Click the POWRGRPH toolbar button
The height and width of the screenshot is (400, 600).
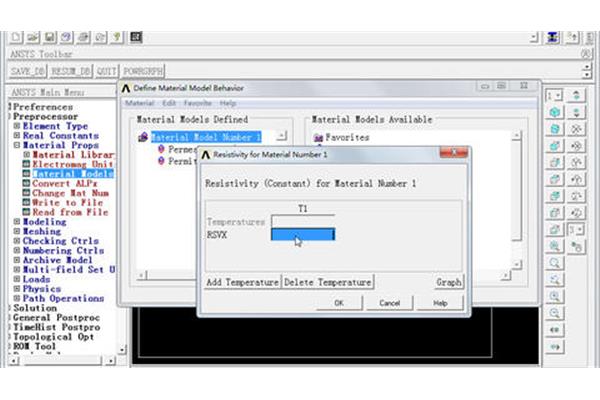143,71
